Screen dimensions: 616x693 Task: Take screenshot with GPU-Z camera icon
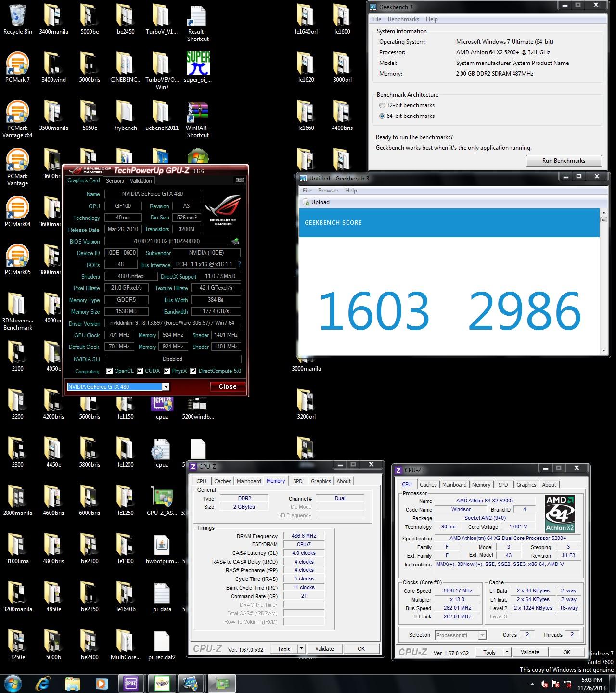point(239,180)
